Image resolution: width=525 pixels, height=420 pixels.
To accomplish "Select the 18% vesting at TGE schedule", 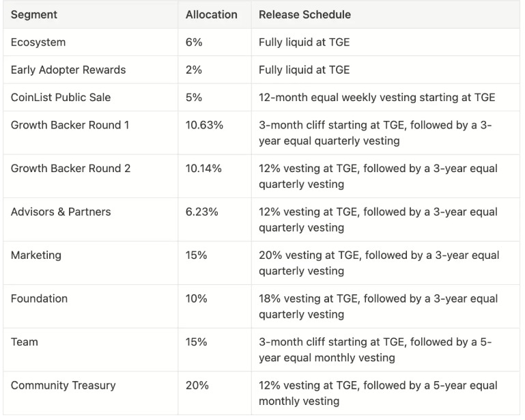I will coord(378,307).
